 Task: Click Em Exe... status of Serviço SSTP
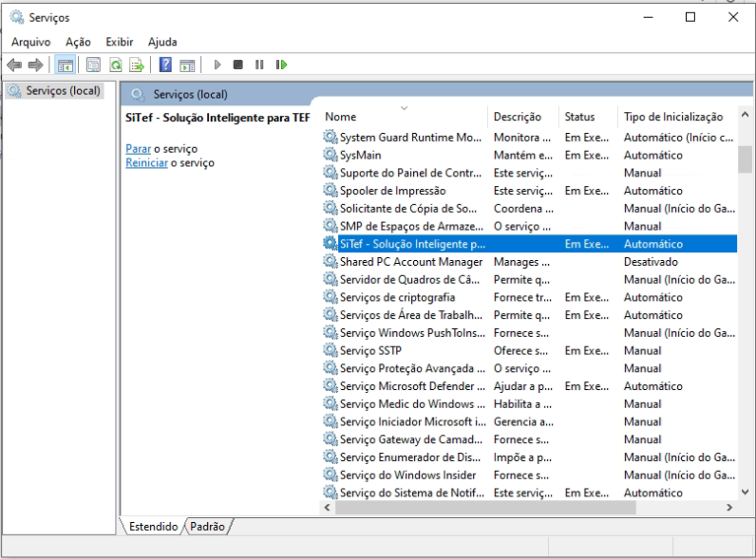[587, 350]
